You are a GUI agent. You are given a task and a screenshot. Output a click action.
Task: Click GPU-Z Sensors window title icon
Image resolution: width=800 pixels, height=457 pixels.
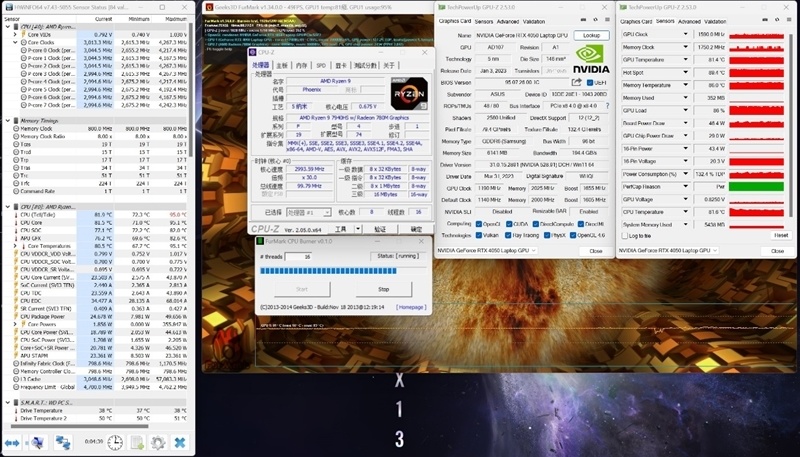[623, 7]
